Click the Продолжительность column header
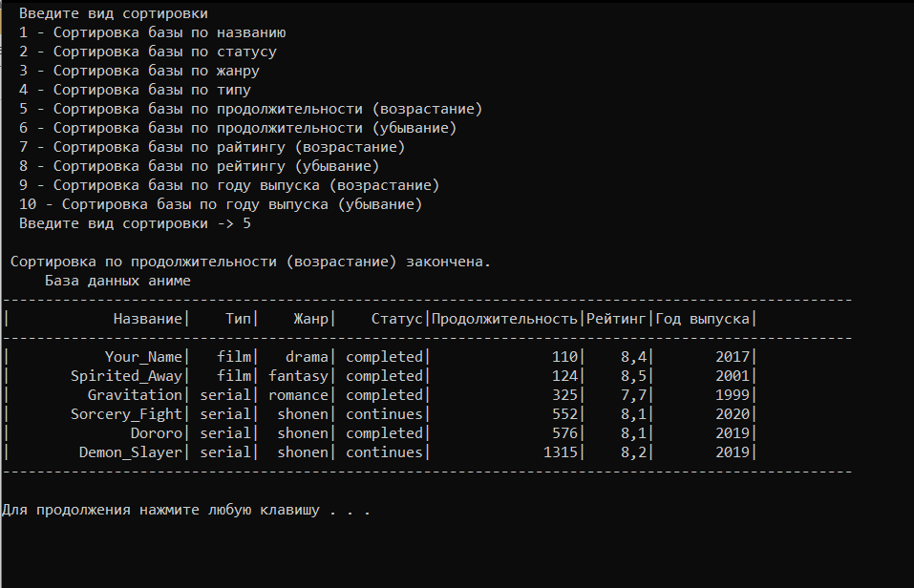 (504, 319)
